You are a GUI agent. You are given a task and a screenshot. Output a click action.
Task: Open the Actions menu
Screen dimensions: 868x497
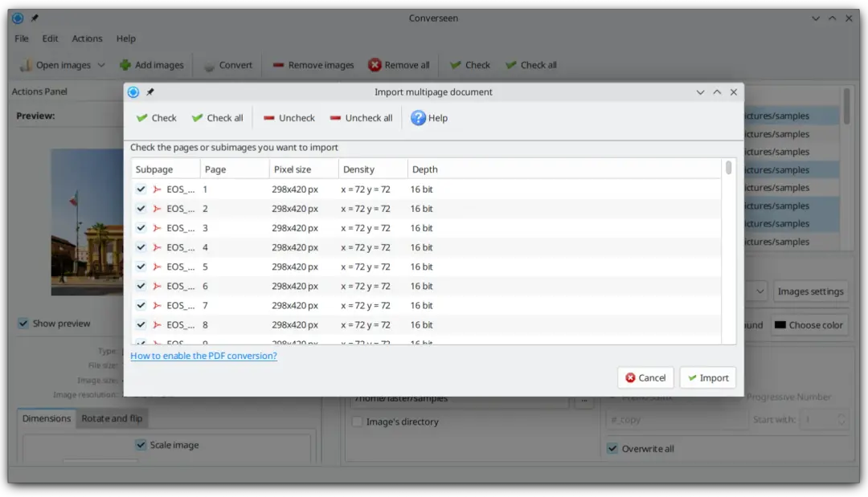click(x=87, y=39)
